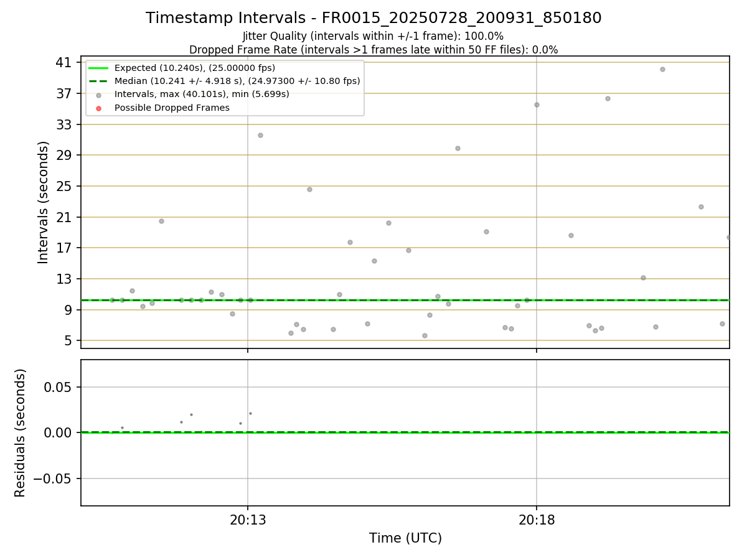Click the gray dot legend marker
Screen dimensions: 747x560
pos(98,95)
